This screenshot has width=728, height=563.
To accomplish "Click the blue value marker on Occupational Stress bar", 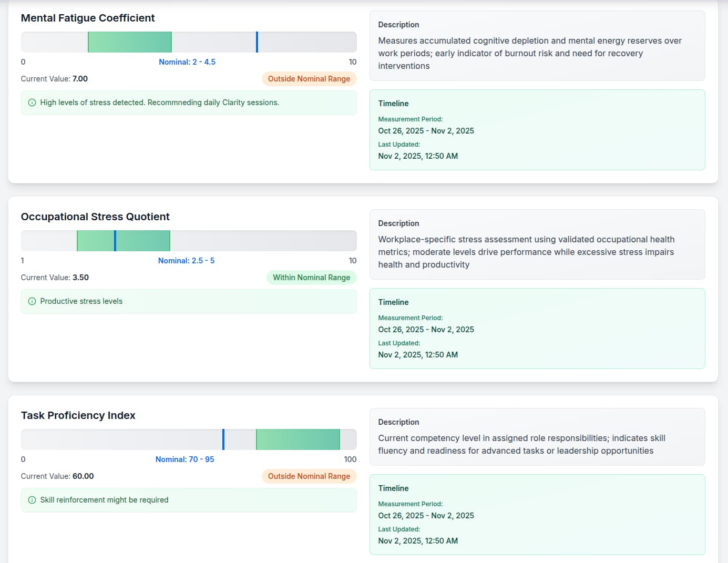I will pyautogui.click(x=115, y=241).
